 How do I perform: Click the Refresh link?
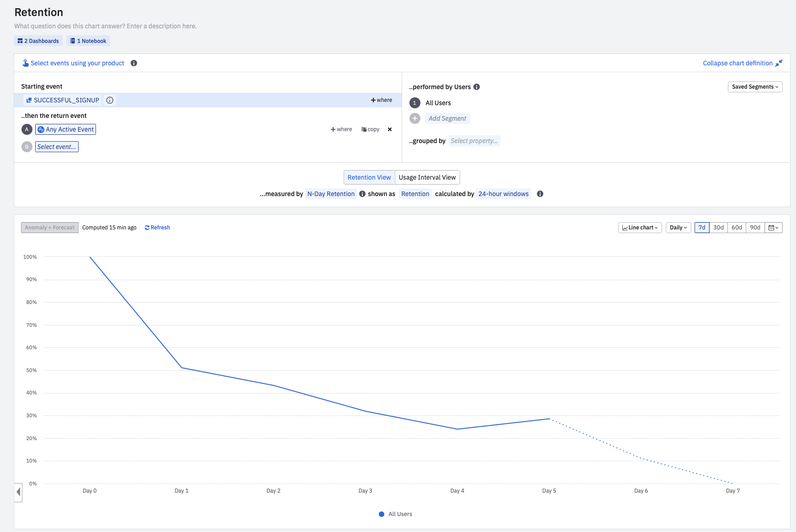(x=158, y=228)
